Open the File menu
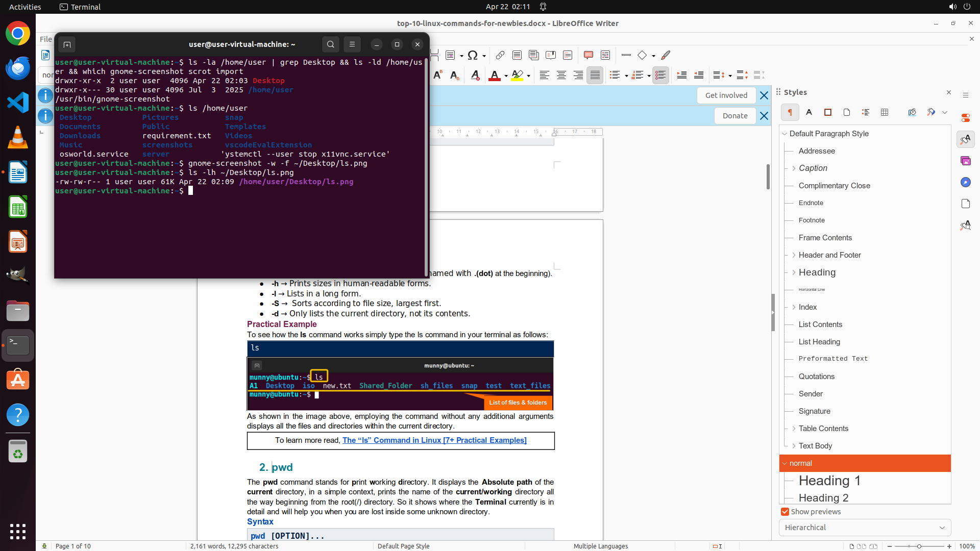The height and width of the screenshot is (551, 980). pos(45,39)
